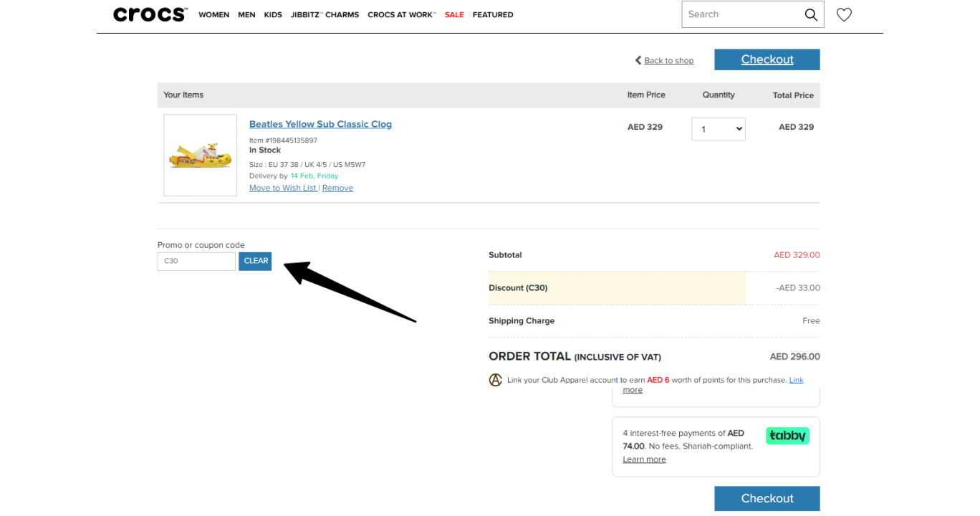Click the AED 296.00 order total

(794, 356)
